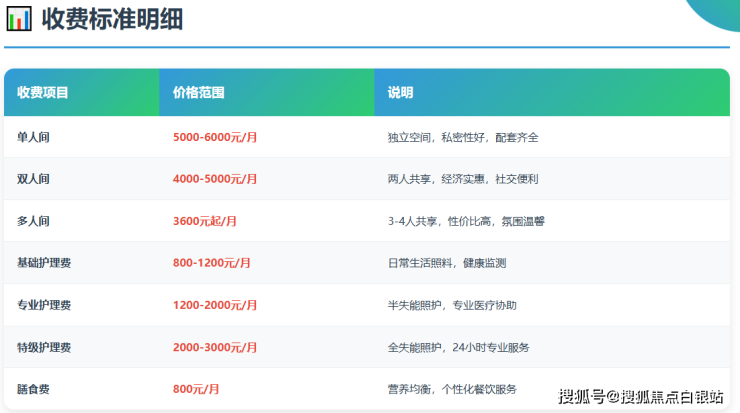Select the 价格范围 column header
Viewport: 740px width, 413px height.
[198, 92]
